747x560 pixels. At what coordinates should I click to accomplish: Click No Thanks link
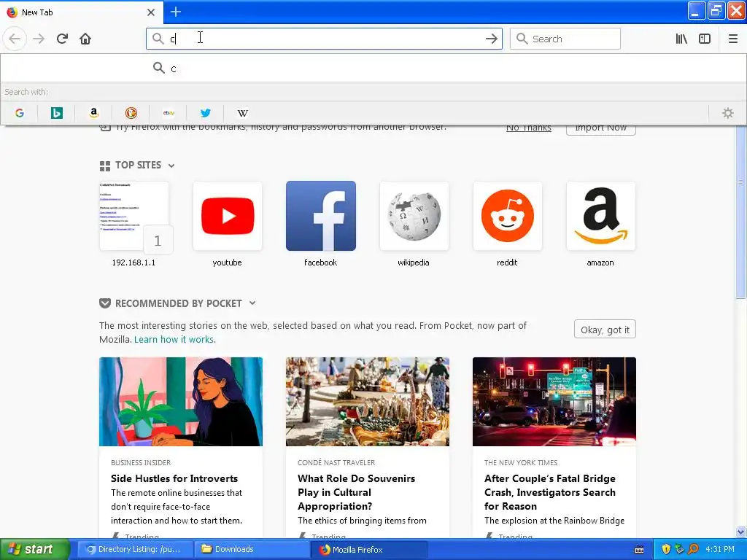(528, 127)
